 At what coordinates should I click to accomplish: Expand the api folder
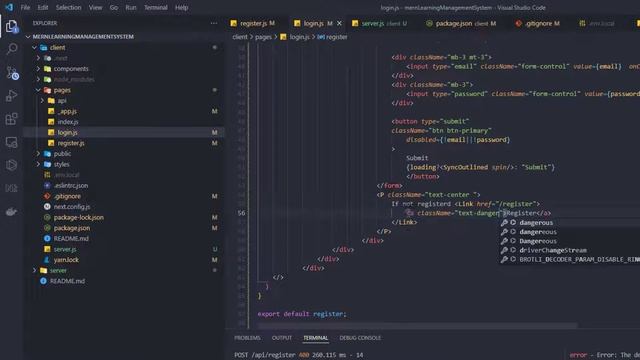click(62, 100)
